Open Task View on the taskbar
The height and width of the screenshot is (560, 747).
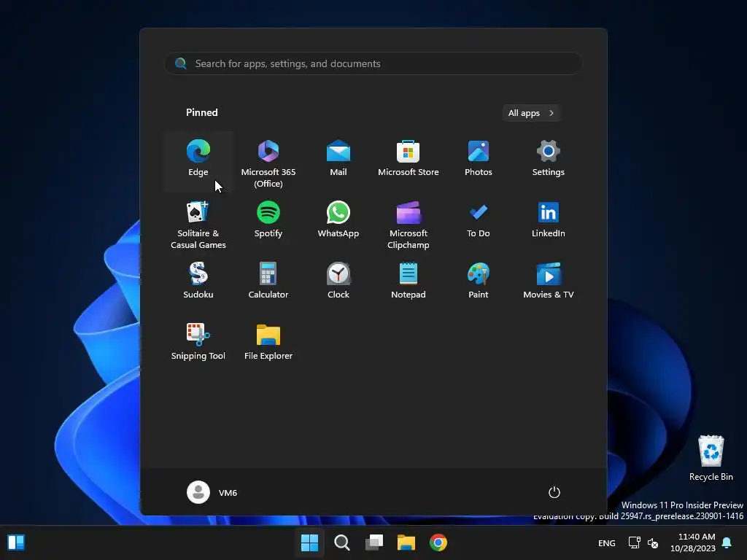(374, 542)
